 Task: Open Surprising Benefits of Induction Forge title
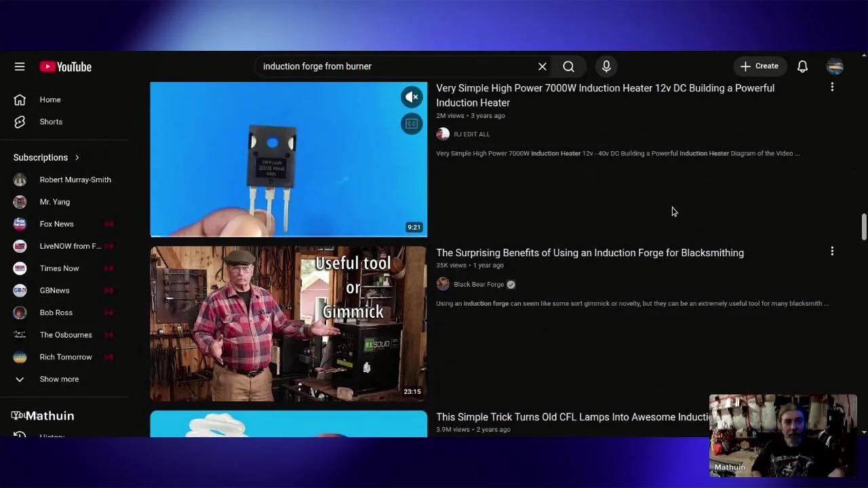pyautogui.click(x=590, y=253)
